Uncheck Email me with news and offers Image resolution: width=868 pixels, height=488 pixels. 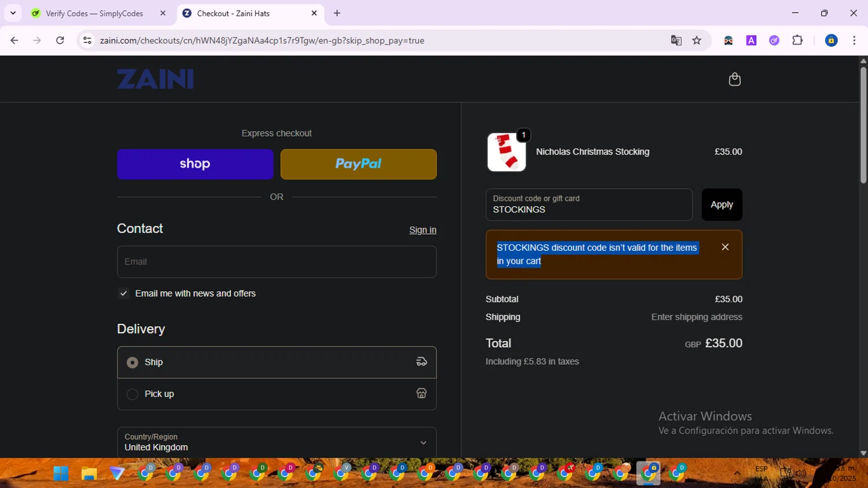click(x=123, y=293)
